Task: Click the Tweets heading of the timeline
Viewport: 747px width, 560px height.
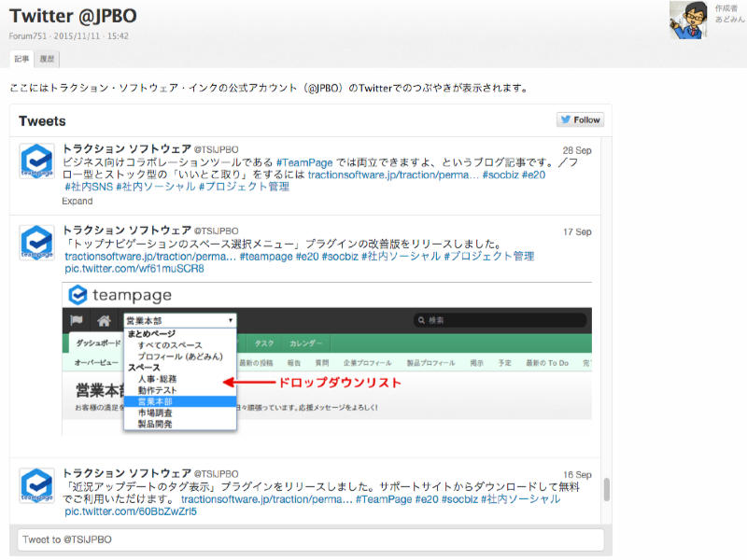Action: (42, 121)
